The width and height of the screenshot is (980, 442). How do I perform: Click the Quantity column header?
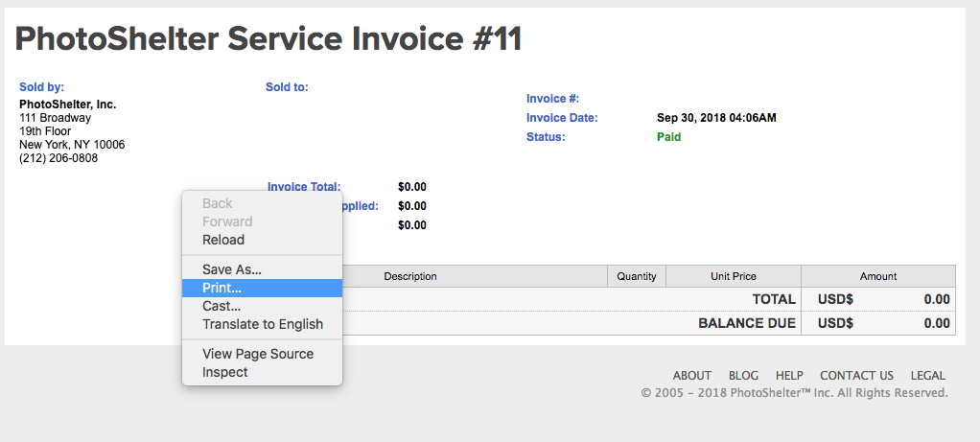click(637, 276)
